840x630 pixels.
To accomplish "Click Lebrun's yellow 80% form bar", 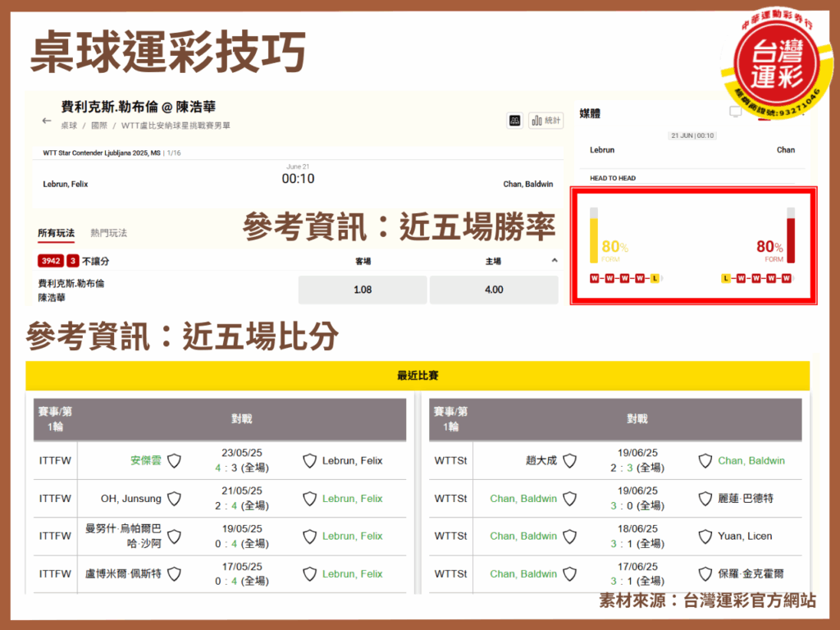I will tap(594, 235).
